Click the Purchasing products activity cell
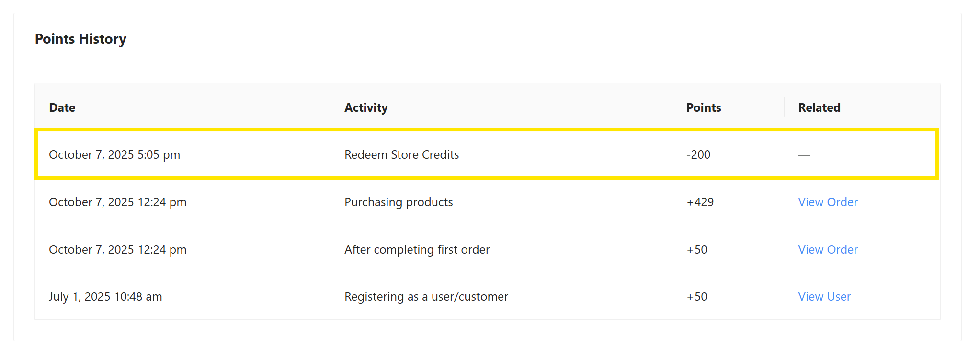The height and width of the screenshot is (353, 980). pos(399,202)
